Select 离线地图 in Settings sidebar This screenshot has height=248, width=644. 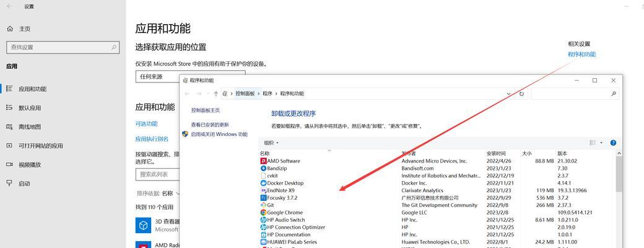[63, 126]
